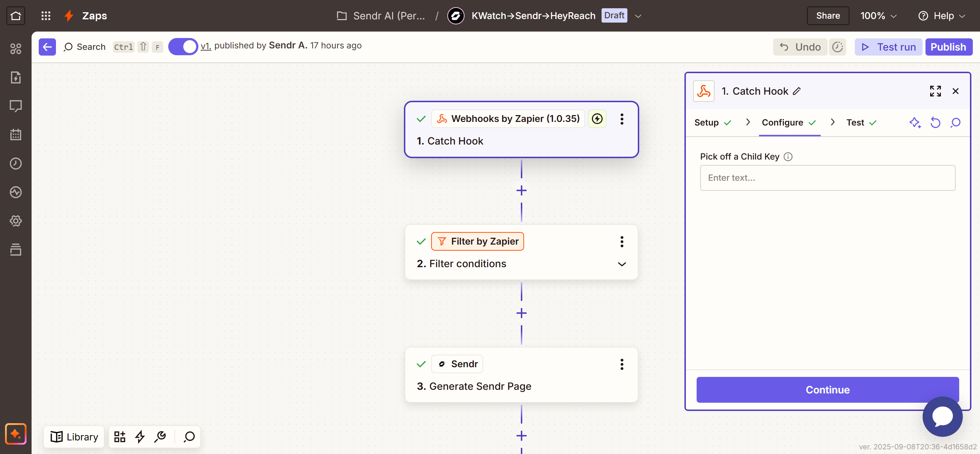Viewport: 980px width, 454px height.
Task: Rename step using pencil edit icon
Action: click(797, 91)
